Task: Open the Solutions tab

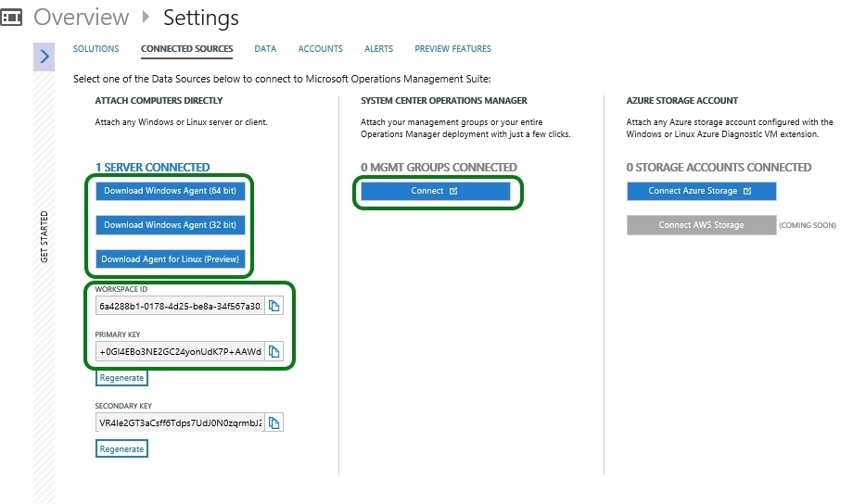Action: tap(95, 49)
